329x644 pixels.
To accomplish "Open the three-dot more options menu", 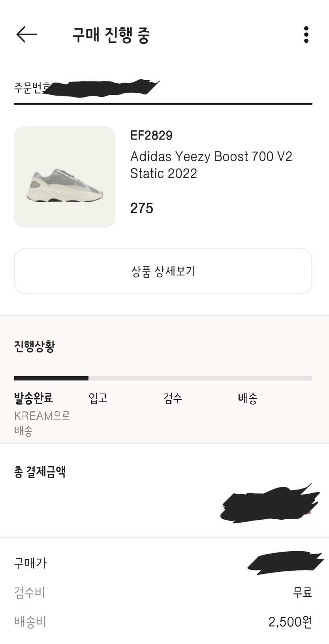I will click(x=306, y=35).
